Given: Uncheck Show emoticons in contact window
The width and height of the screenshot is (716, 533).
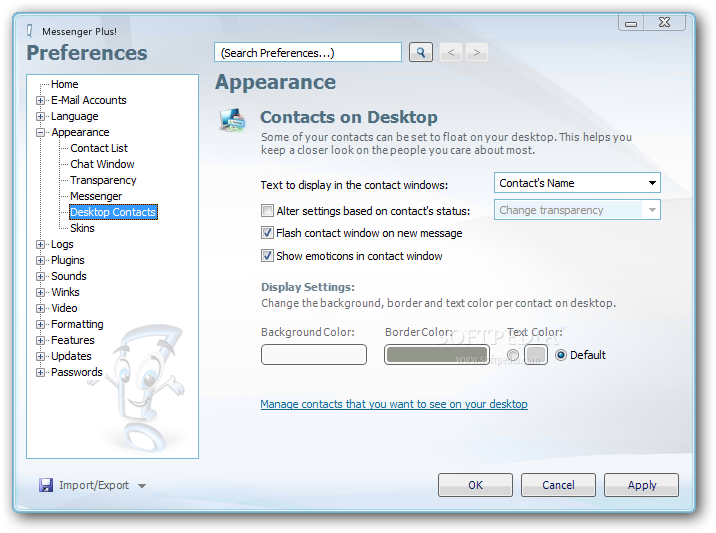Looking at the screenshot, I should (x=267, y=256).
